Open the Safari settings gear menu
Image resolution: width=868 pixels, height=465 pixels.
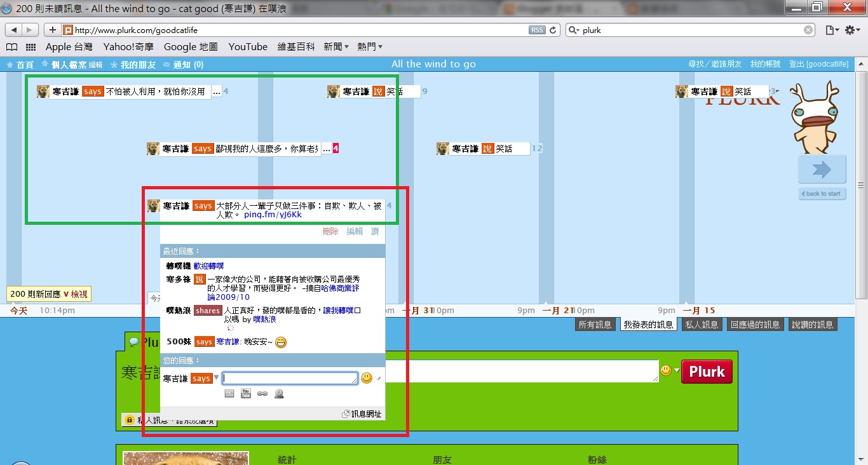coord(851,30)
